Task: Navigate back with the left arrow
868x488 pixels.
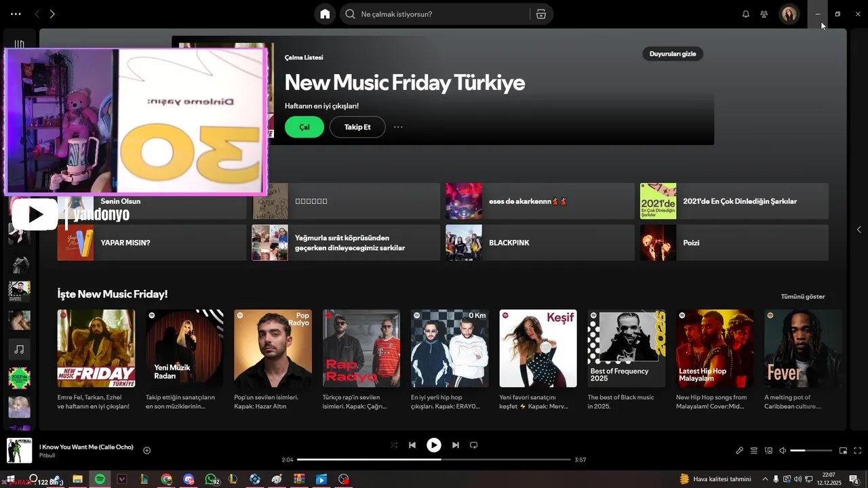Action: tap(37, 14)
